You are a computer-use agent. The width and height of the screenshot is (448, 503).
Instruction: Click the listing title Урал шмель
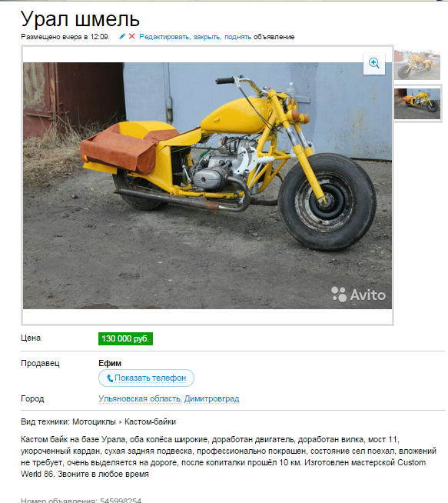[x=80, y=19]
